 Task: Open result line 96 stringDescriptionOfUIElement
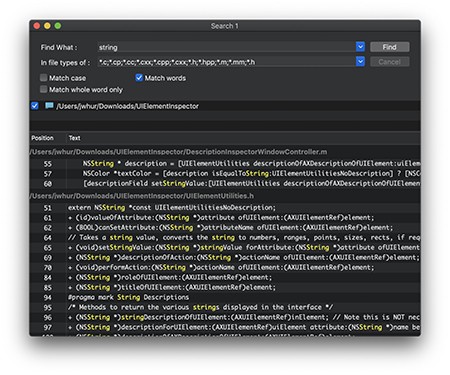(x=225, y=317)
